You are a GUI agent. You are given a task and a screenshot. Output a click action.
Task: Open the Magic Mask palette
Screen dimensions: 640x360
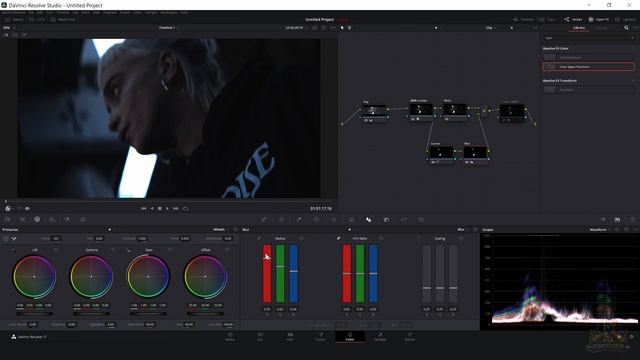click(x=351, y=220)
